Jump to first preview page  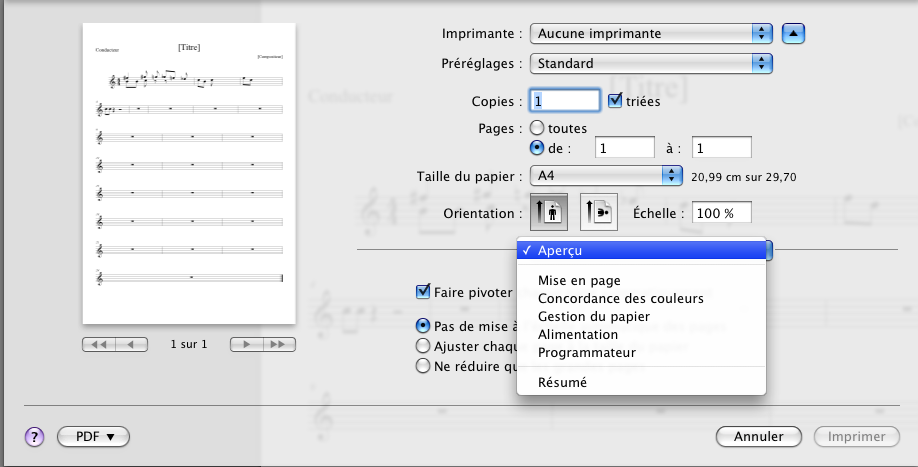pos(99,344)
